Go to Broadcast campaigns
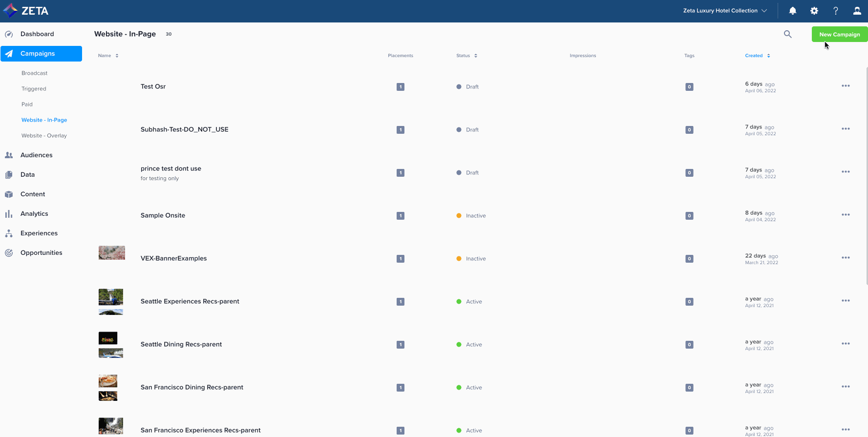 point(34,73)
